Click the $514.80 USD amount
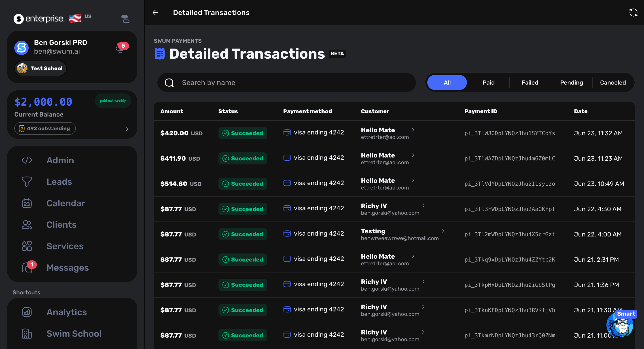The height and width of the screenshot is (349, 644). (x=181, y=184)
